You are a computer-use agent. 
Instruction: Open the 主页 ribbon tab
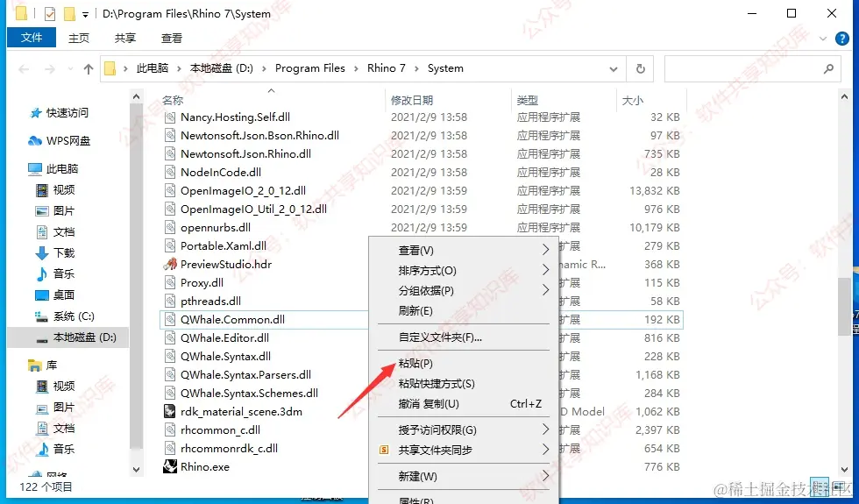79,38
